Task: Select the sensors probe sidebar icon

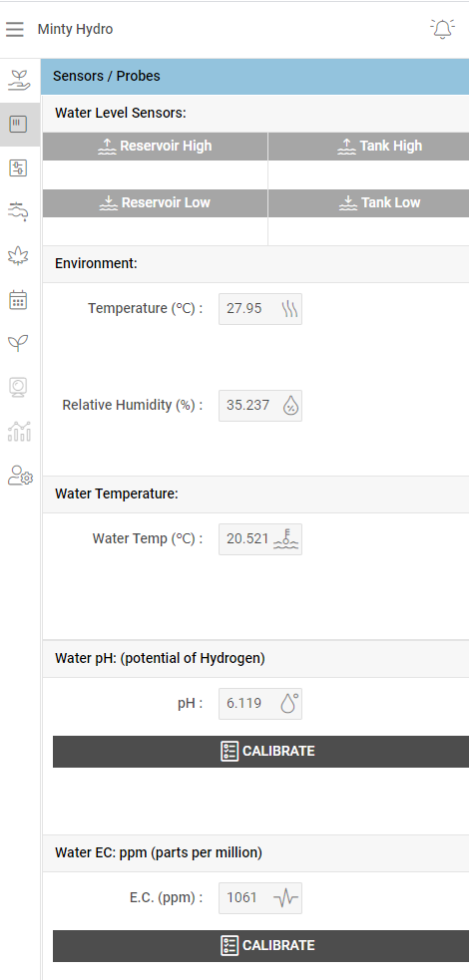Action: pos(18,124)
